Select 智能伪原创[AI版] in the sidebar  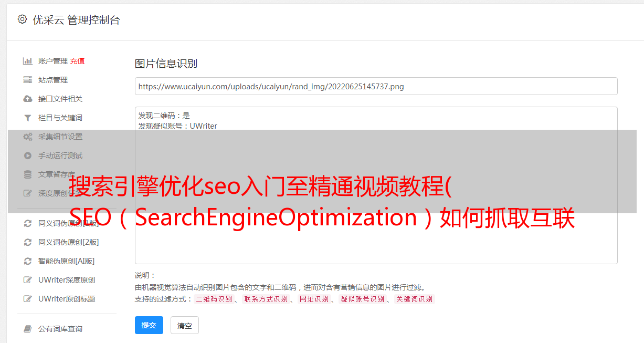point(67,261)
